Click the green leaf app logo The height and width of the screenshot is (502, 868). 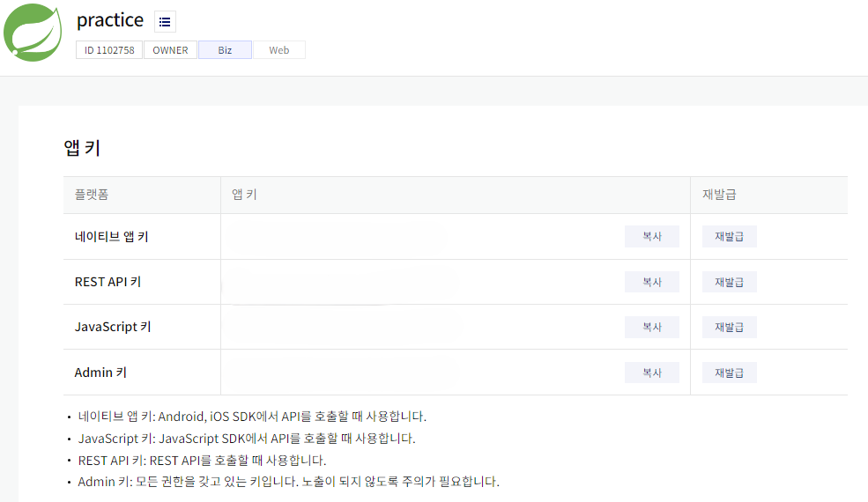pyautogui.click(x=33, y=32)
